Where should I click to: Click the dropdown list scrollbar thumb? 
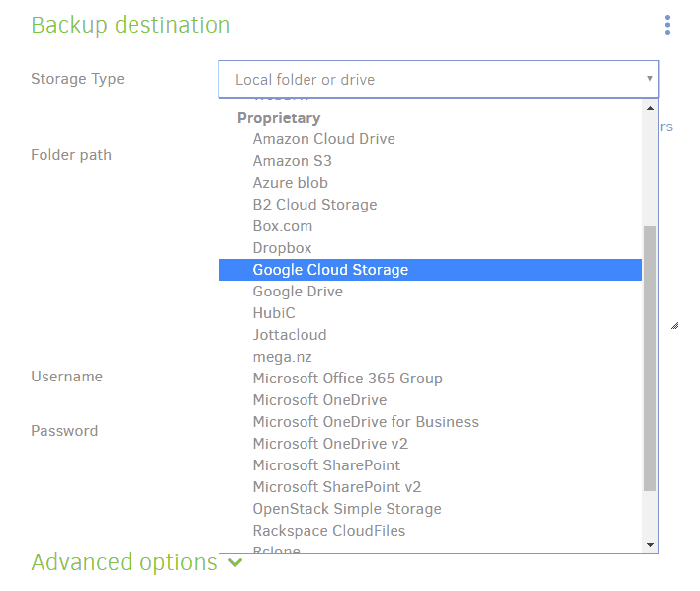(x=650, y=356)
